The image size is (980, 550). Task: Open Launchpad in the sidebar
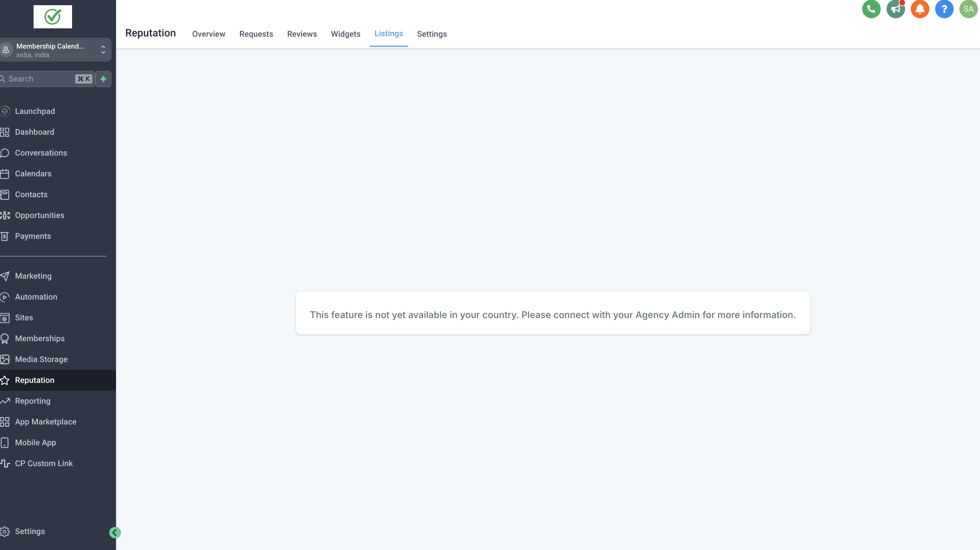(x=35, y=111)
